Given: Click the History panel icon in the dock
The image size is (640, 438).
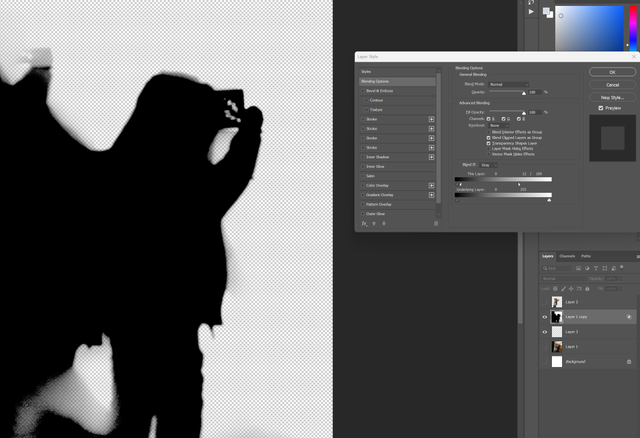Looking at the screenshot, I should point(531,2).
